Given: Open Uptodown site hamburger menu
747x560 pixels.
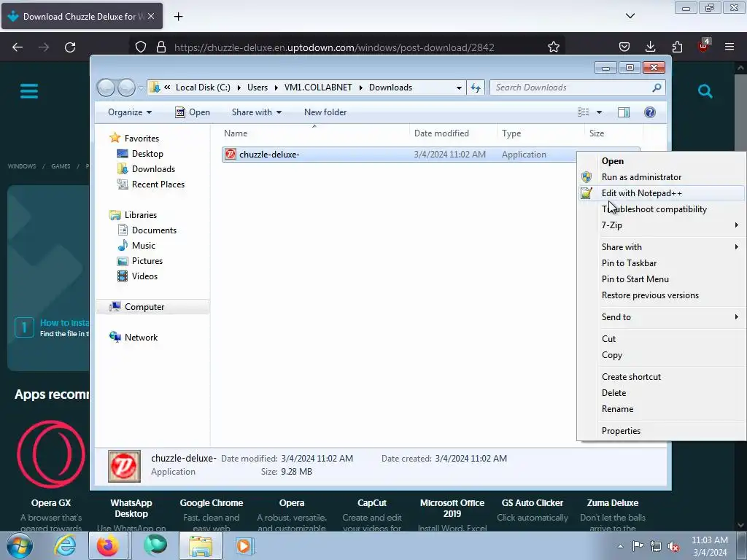Looking at the screenshot, I should [x=29, y=91].
